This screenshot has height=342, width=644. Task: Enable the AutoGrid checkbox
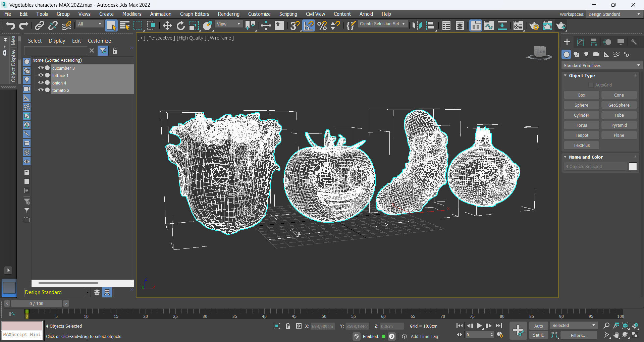[591, 85]
